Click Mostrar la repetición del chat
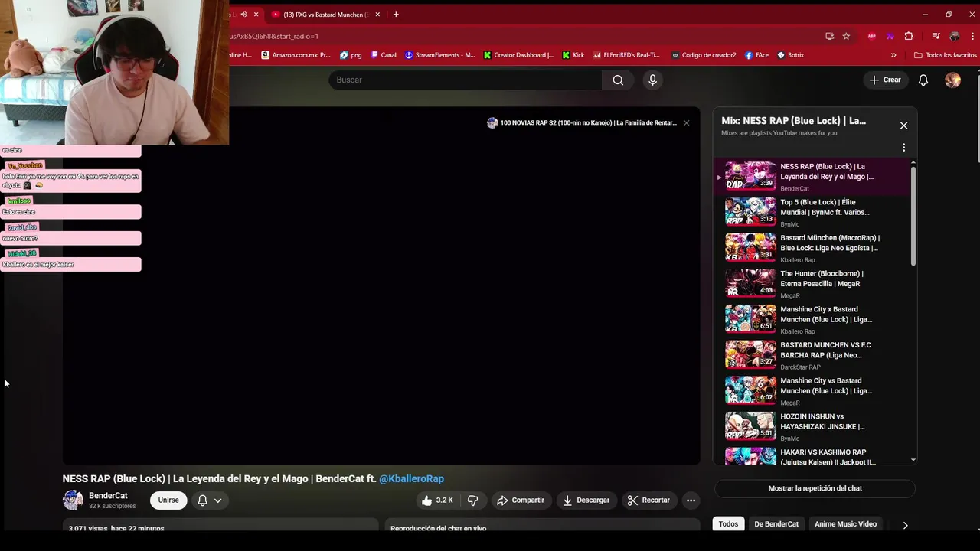This screenshot has height=551, width=980. click(x=815, y=488)
